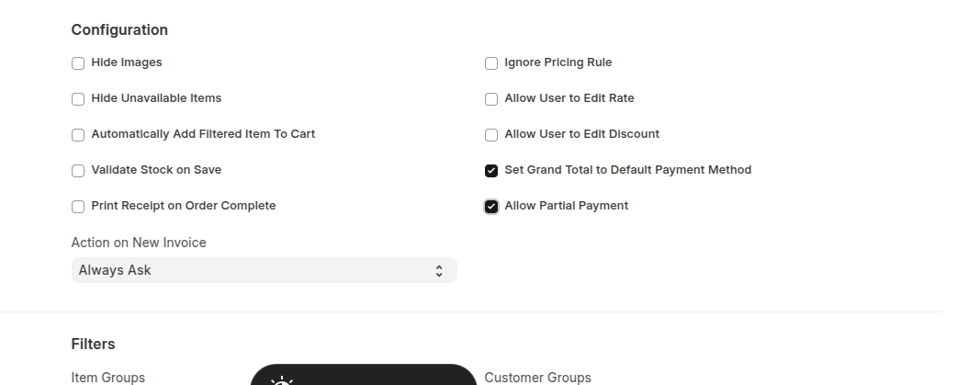Click the up-down chevron icon in Always Ask
980x385 pixels.
pyautogui.click(x=439, y=270)
